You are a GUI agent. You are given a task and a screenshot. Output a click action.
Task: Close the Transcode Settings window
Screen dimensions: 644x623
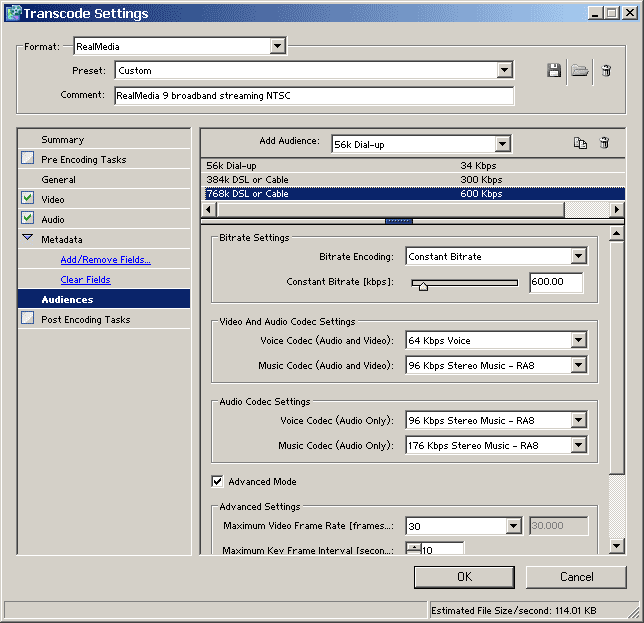629,13
